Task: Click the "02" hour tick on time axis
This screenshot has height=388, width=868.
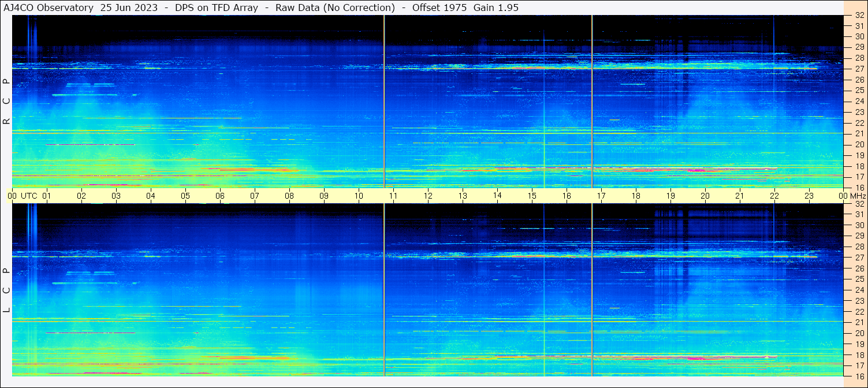Action: [81, 196]
